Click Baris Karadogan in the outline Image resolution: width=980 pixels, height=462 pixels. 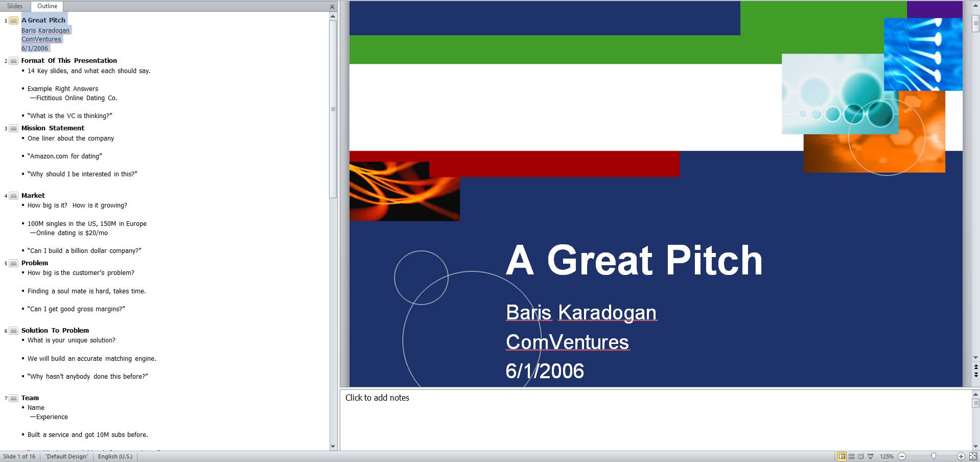45,31
